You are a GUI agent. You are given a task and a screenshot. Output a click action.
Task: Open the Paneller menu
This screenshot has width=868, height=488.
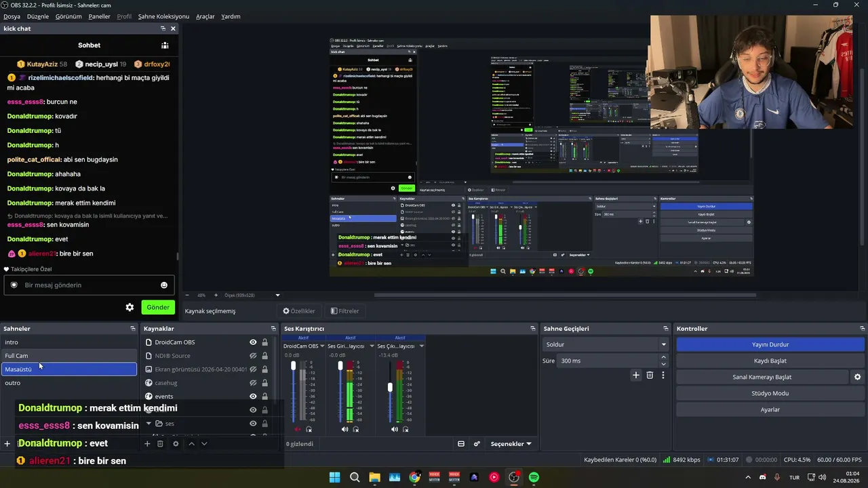(x=99, y=16)
